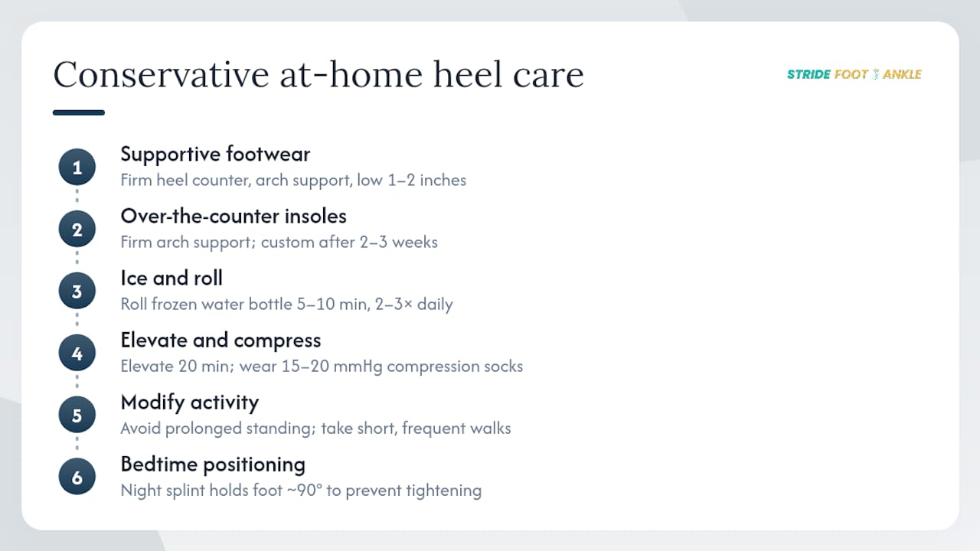The image size is (980, 551).
Task: Select the frozen water bottle description line
Action: (x=286, y=304)
